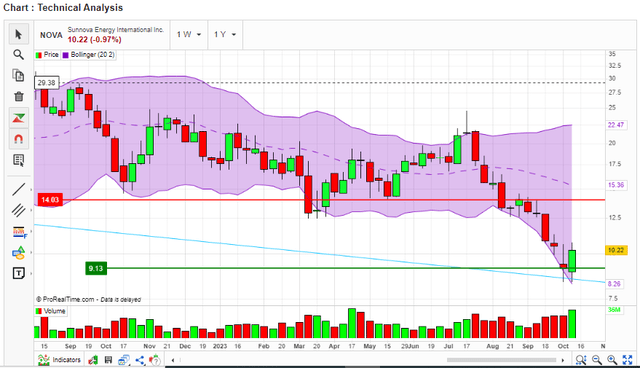Activate the magnifier zoom tool

pos(18,55)
